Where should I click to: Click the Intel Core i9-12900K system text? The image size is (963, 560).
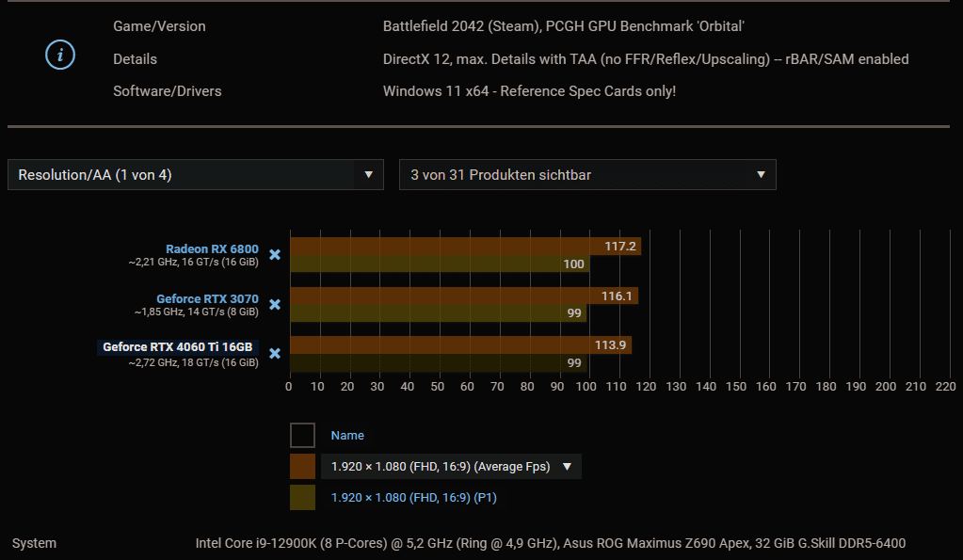(551, 543)
